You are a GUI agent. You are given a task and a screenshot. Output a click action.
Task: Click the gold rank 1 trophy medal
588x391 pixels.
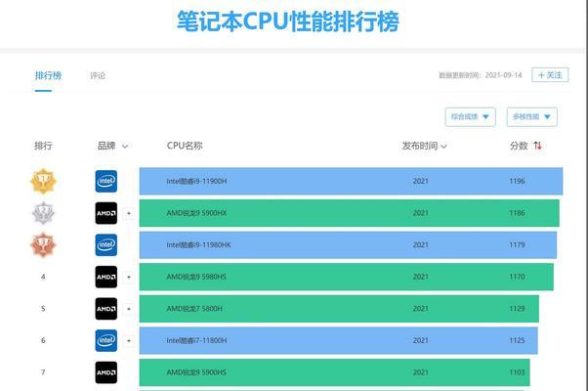click(43, 181)
